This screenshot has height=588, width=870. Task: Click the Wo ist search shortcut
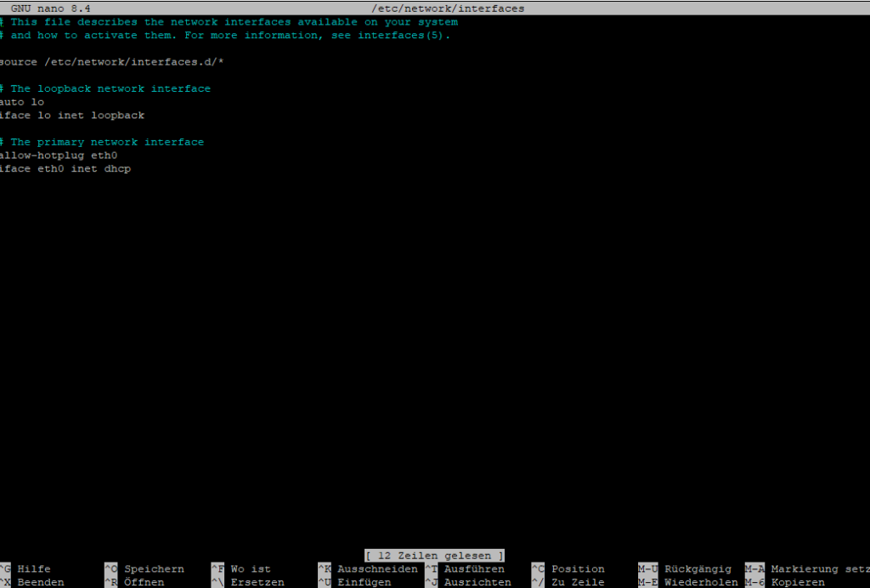(x=251, y=569)
